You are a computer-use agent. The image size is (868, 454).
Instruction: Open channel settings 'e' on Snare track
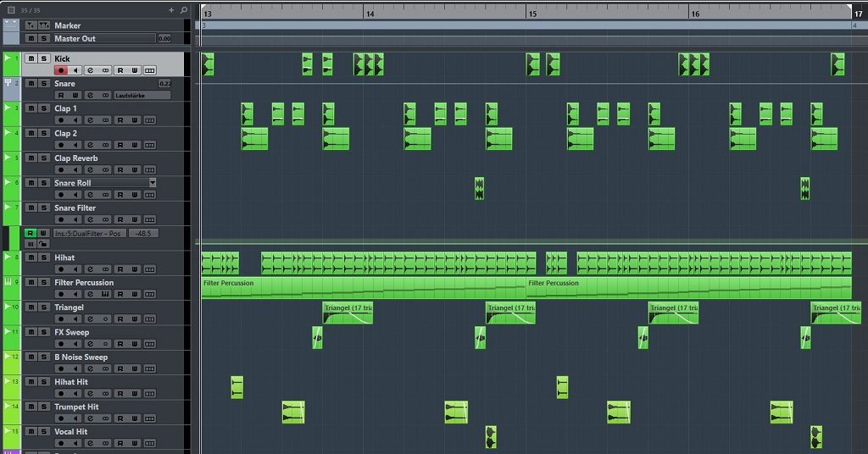tap(90, 95)
